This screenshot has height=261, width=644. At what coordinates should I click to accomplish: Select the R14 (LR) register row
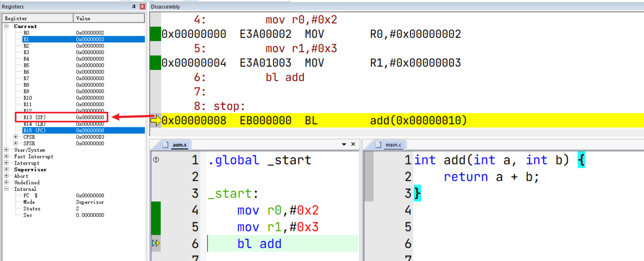tap(83, 124)
